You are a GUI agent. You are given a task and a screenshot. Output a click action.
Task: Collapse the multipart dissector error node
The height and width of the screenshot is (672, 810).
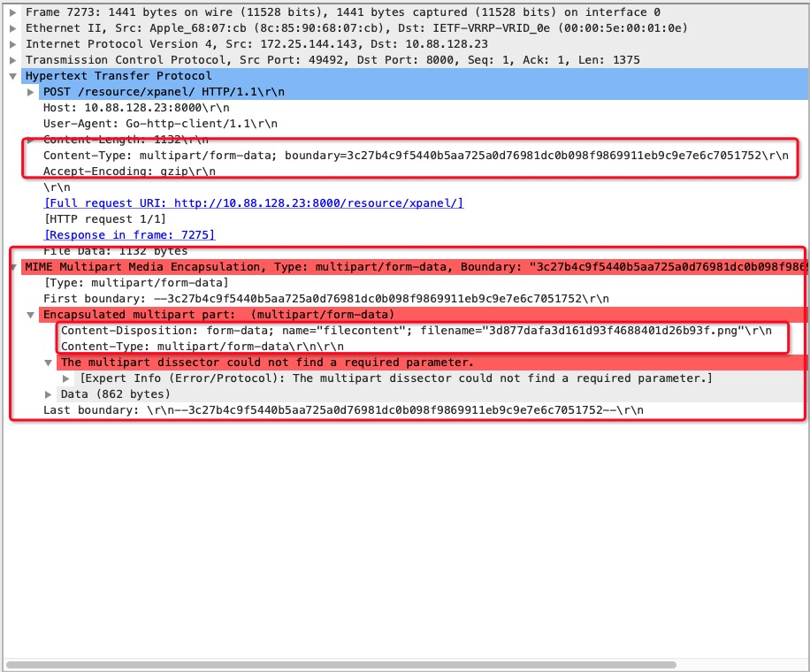49,363
